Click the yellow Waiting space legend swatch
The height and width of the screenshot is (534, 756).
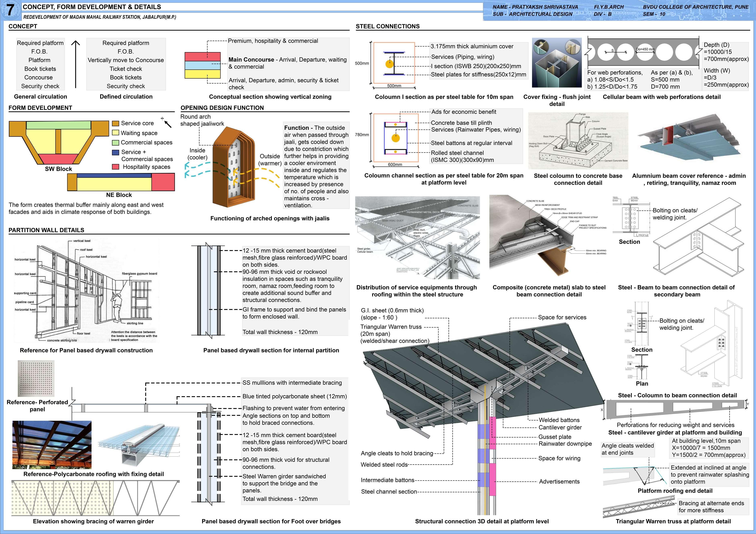pyautogui.click(x=115, y=133)
